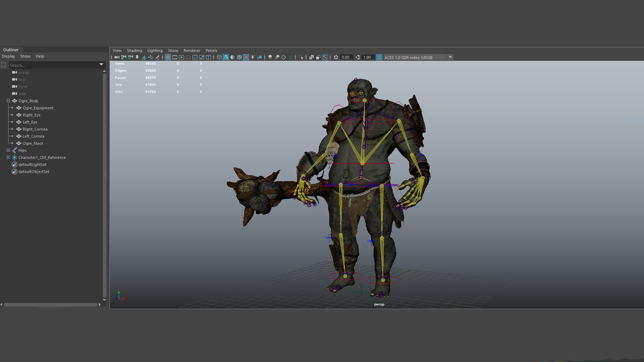Select the Grease Pencil icon
Screen dimensions: 644x362
coord(157,57)
